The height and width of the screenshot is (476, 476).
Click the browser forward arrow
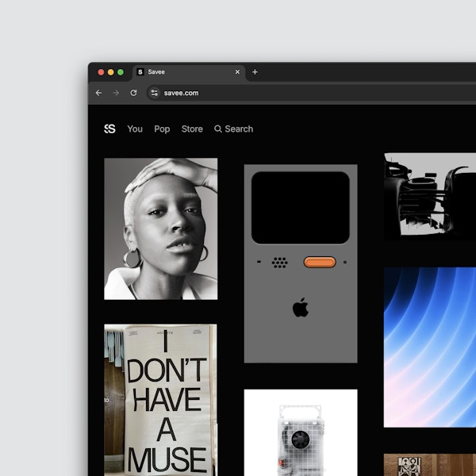coord(116,93)
